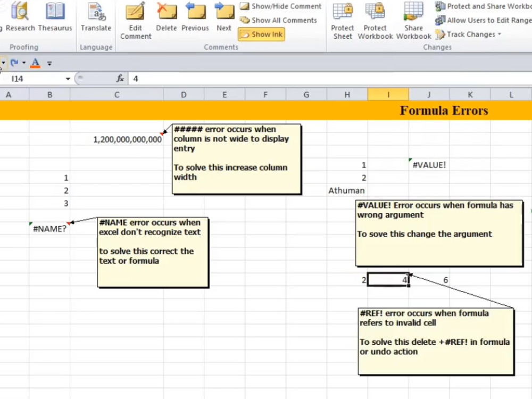Image resolution: width=532 pixels, height=399 pixels.
Task: Click the formula bar showing 4
Action: 329,79
